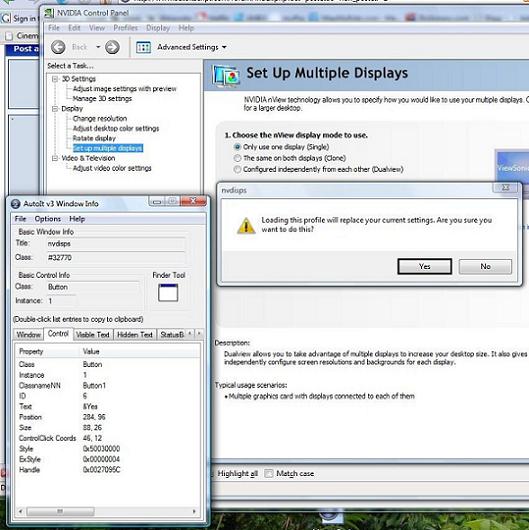Select Change resolution task
Screen dimensions: 529x530
click(100, 119)
